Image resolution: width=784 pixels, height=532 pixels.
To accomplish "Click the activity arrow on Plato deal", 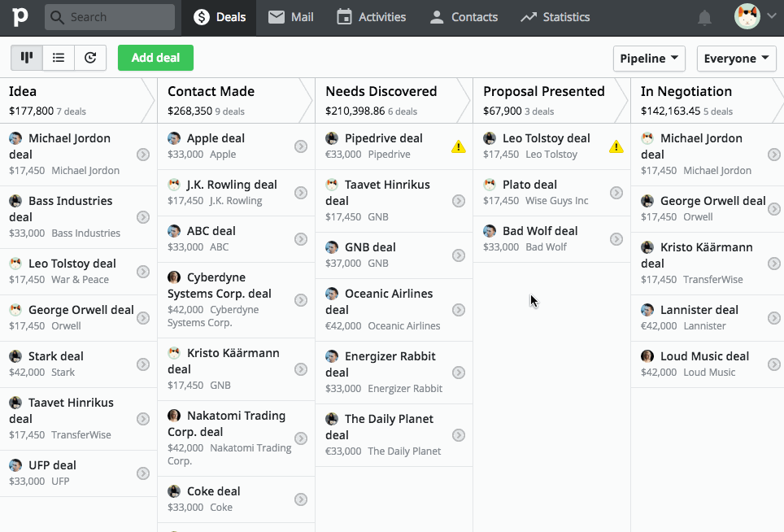I will (x=616, y=193).
